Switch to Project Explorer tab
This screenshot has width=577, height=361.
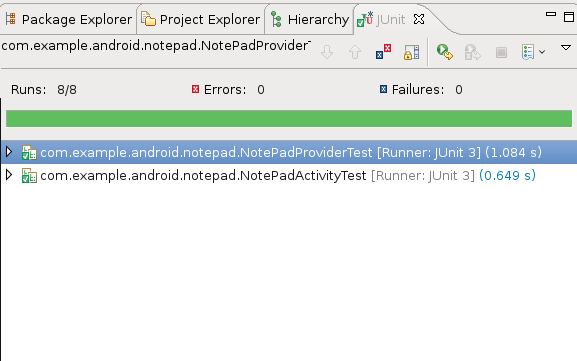tap(201, 19)
